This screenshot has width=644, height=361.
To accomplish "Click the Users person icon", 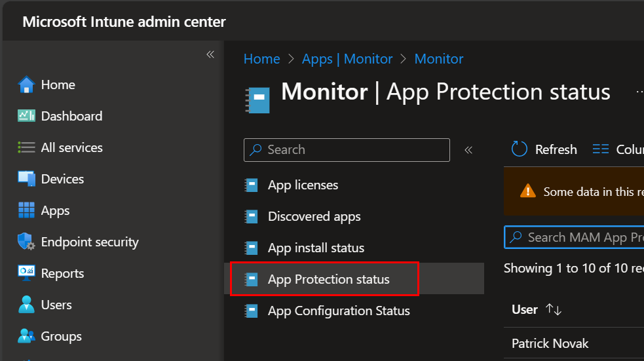I will point(26,305).
